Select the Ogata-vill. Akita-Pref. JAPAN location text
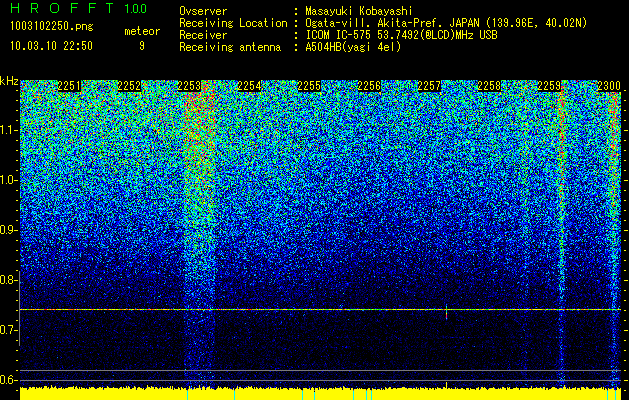Viewport: 629px width, 400px height. pos(446,23)
